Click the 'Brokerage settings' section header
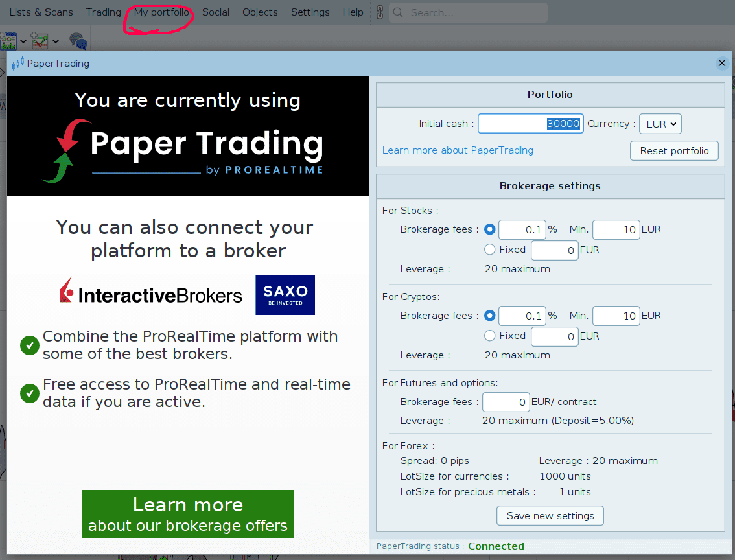Viewport: 735px width, 560px height. coord(550,185)
